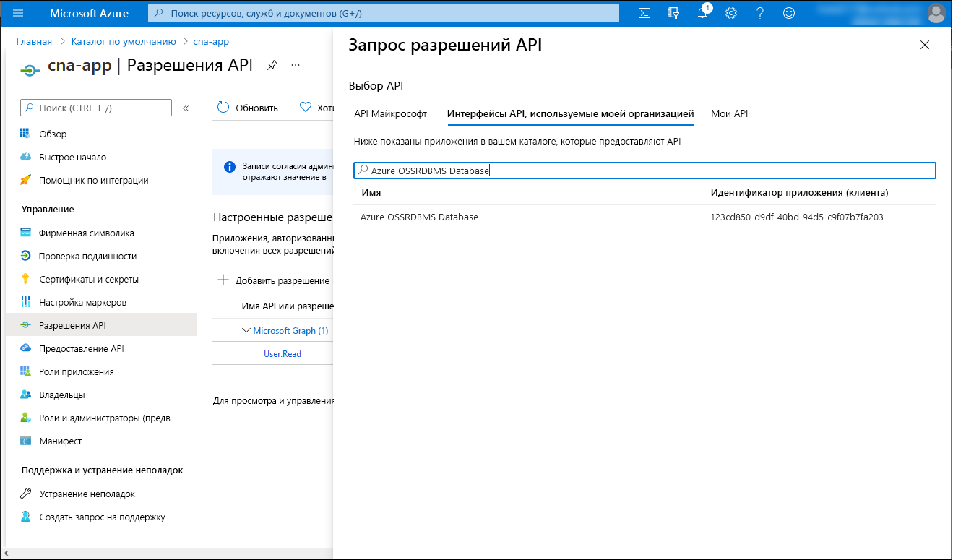
Task: Open Создать запрос на поддержку
Action: (101, 517)
